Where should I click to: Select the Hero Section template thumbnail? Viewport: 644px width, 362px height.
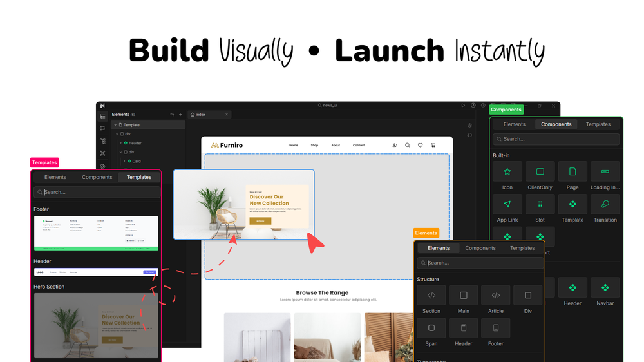96,325
